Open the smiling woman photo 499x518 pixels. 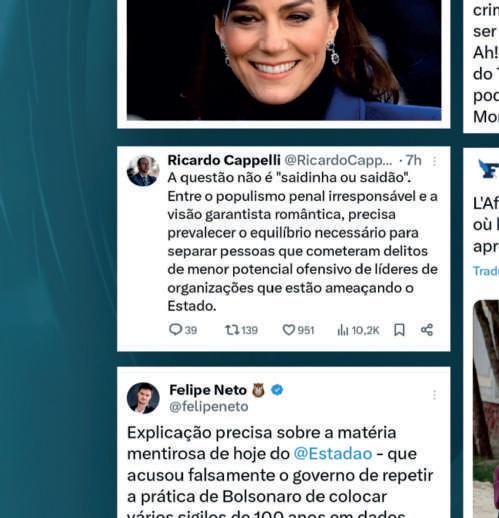click(x=284, y=60)
